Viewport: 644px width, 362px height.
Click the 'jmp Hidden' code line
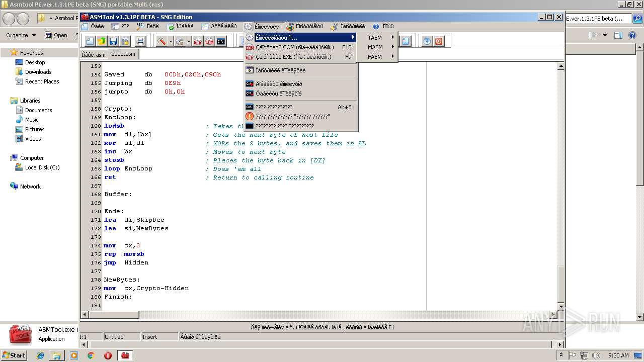[126, 263]
